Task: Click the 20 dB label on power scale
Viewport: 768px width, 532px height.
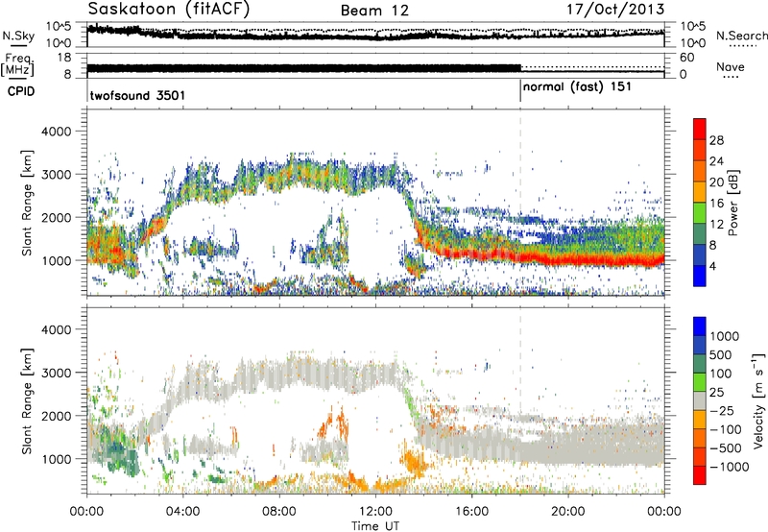Action: pos(716,182)
